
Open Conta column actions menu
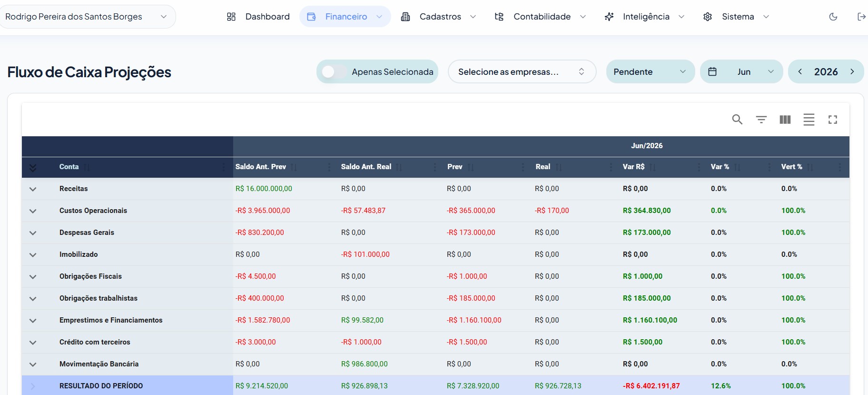pos(224,167)
